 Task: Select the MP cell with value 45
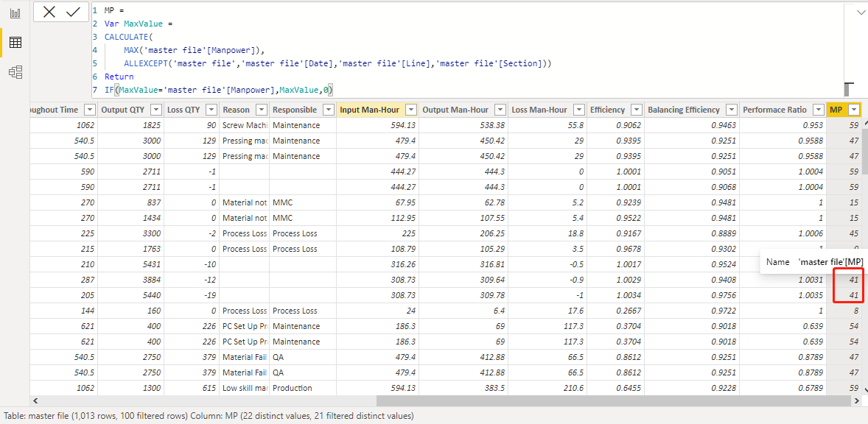pyautogui.click(x=844, y=233)
